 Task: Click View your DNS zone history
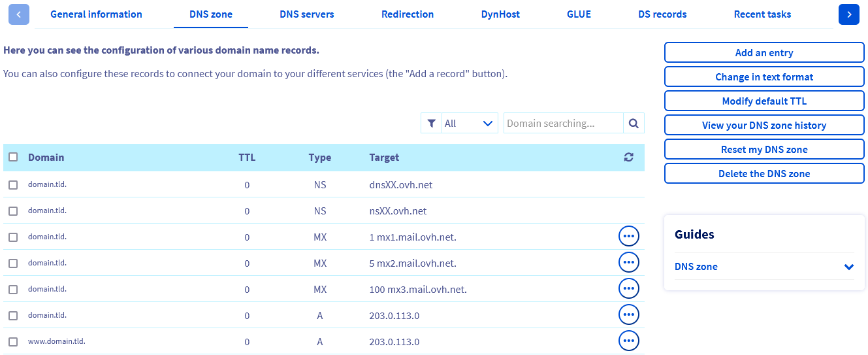[764, 126]
